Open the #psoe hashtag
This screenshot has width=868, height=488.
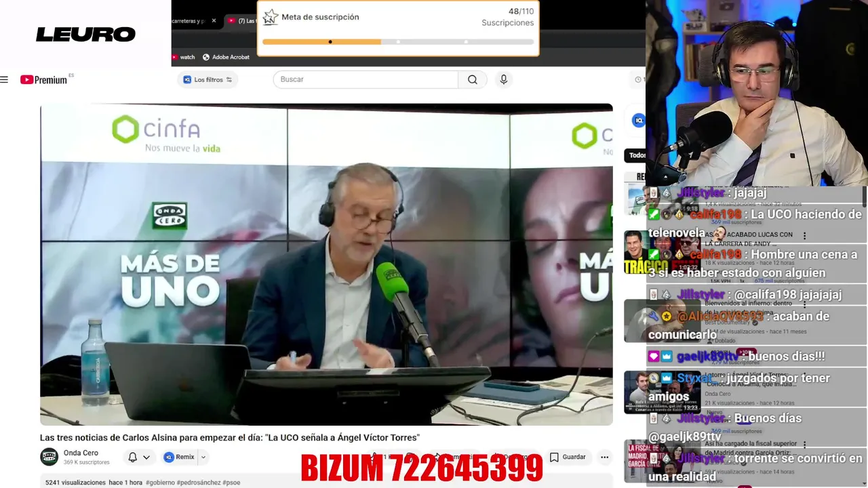point(231,483)
